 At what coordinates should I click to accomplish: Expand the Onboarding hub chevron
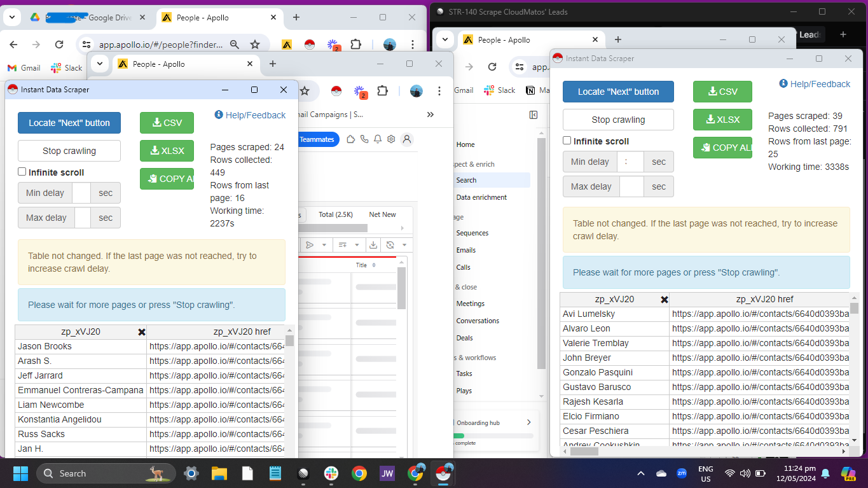pyautogui.click(x=528, y=422)
